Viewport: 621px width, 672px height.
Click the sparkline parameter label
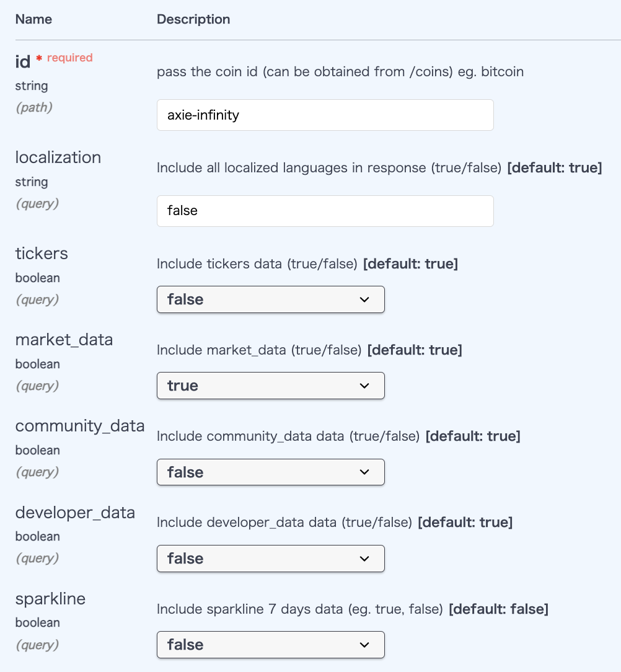(x=50, y=599)
